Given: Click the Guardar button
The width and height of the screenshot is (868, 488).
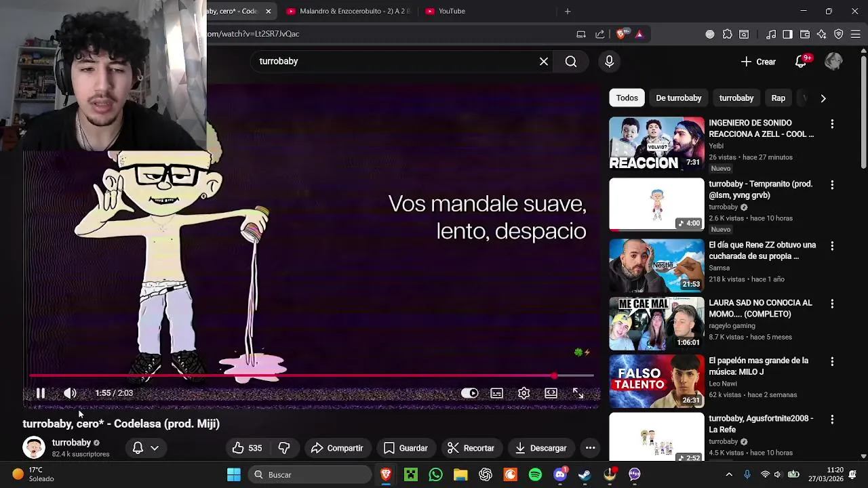Looking at the screenshot, I should tap(406, 448).
